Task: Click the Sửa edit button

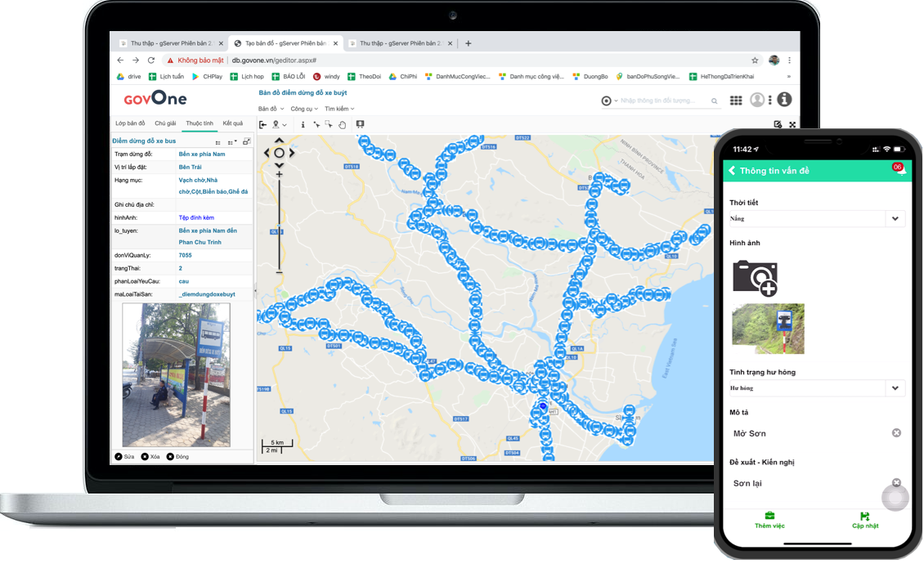Action: tap(124, 457)
